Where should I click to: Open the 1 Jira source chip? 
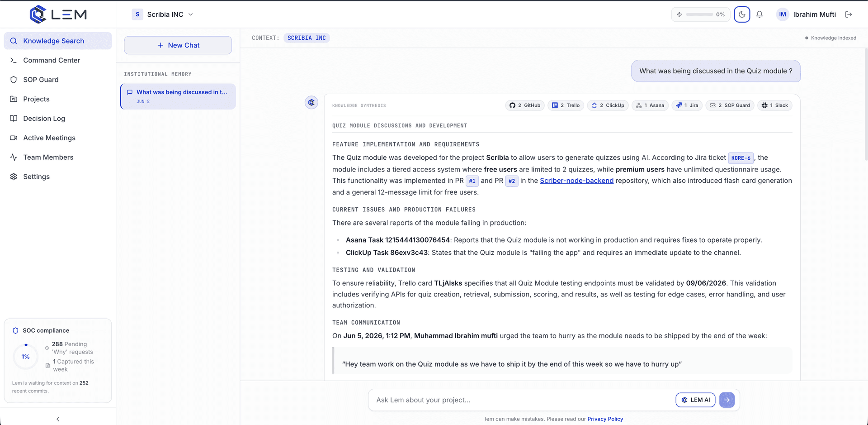pyautogui.click(x=687, y=105)
